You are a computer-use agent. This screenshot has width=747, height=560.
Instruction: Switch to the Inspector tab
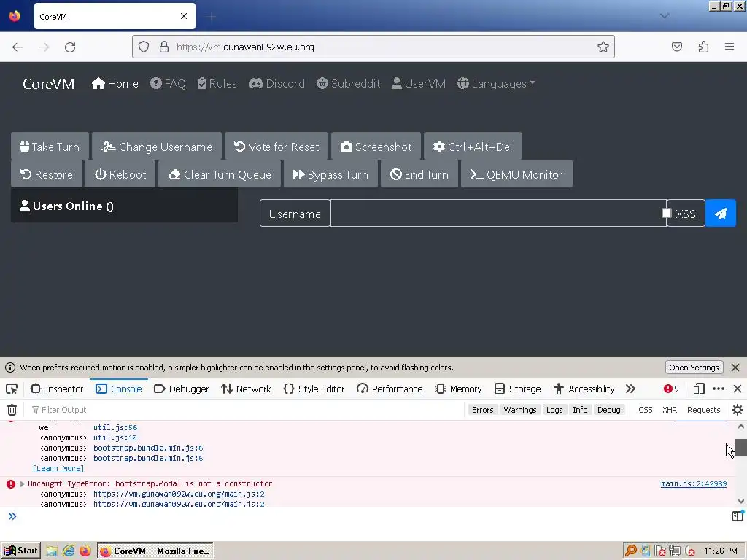pyautogui.click(x=57, y=389)
